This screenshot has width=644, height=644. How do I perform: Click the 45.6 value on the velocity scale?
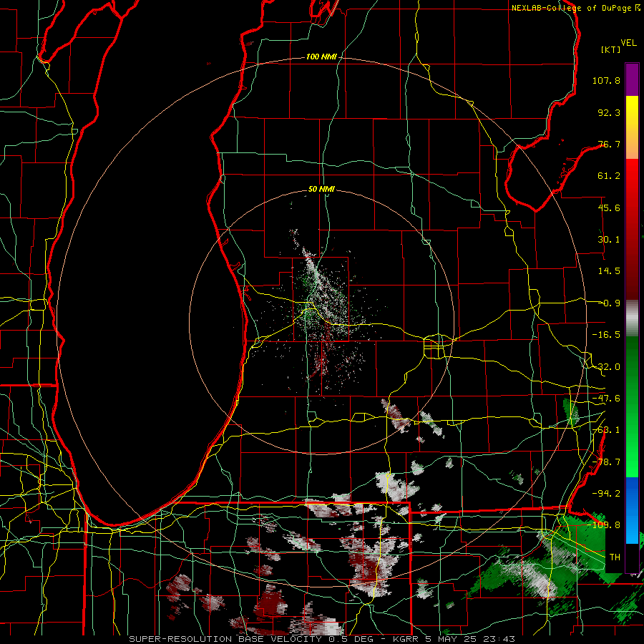pyautogui.click(x=609, y=208)
